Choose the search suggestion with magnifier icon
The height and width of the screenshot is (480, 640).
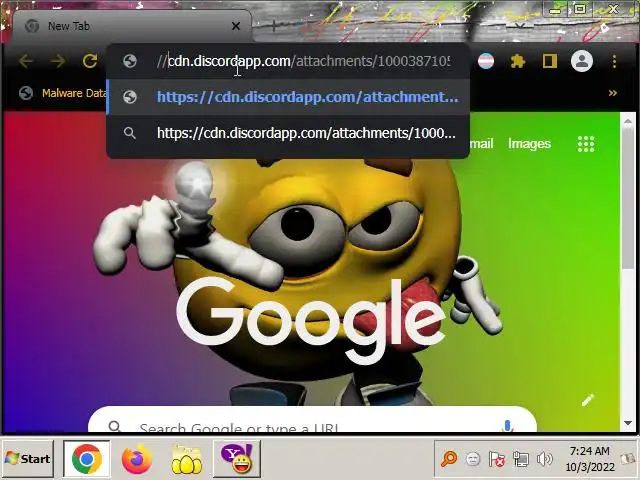288,133
